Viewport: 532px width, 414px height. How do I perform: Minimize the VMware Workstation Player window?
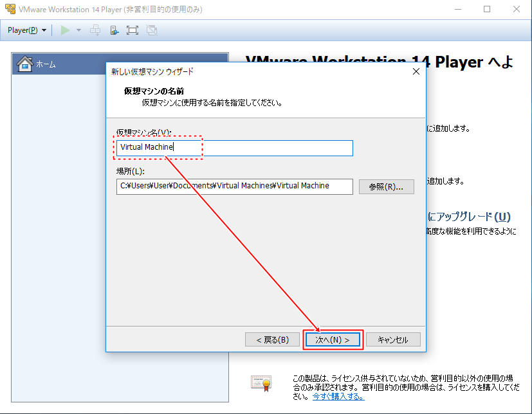(458, 9)
